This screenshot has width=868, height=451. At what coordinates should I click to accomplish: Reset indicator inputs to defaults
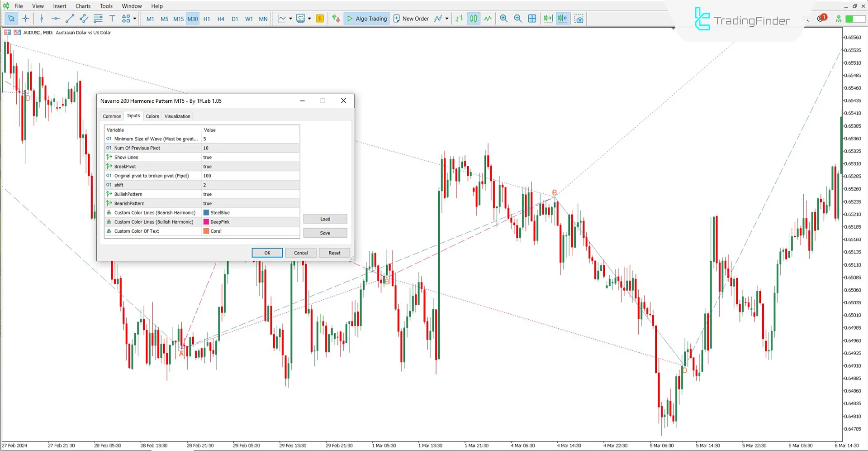[334, 253]
